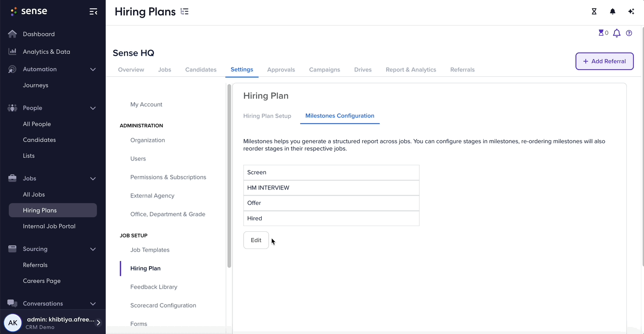Click the outlined bell icon
This screenshot has width=644, height=334.
point(617,33)
